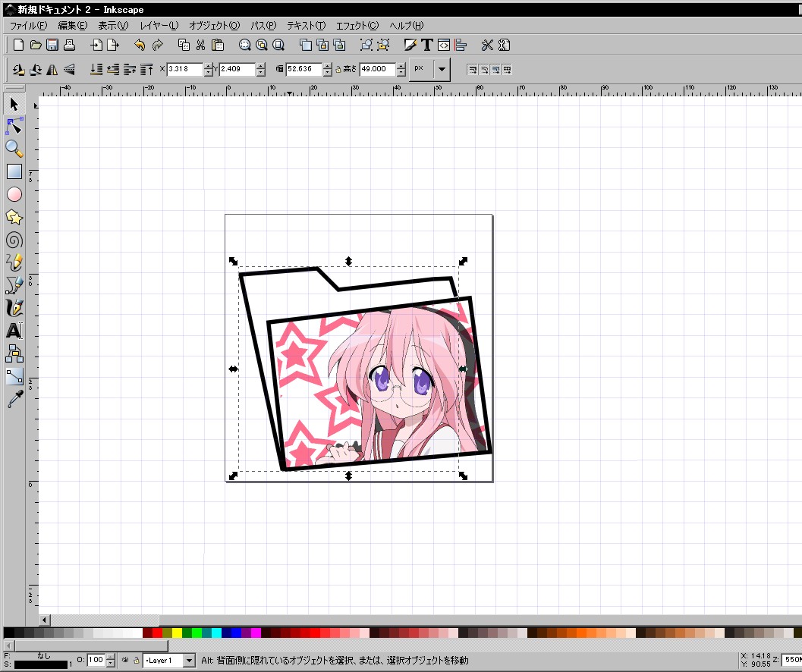Copy selection to clipboard
This screenshot has height=672, width=802.
184,45
